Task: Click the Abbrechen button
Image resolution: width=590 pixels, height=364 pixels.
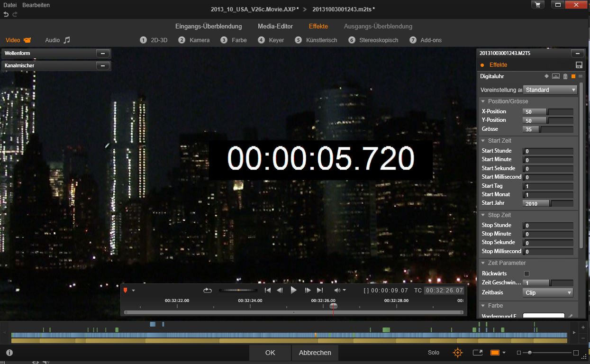Action: pos(315,353)
